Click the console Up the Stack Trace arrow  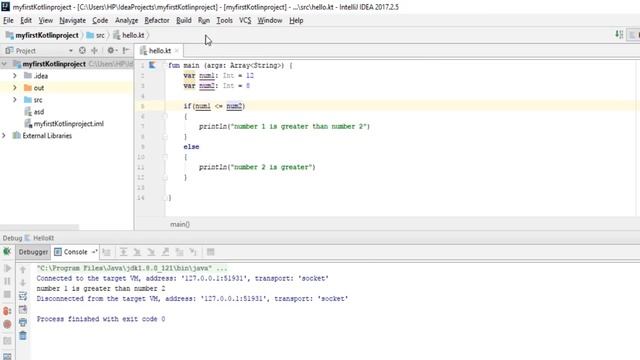coord(23,269)
